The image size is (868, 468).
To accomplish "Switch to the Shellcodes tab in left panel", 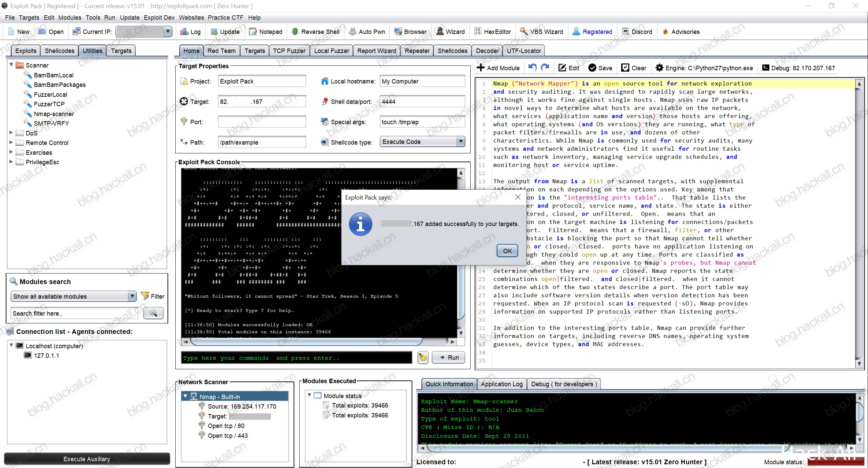I will click(x=59, y=51).
